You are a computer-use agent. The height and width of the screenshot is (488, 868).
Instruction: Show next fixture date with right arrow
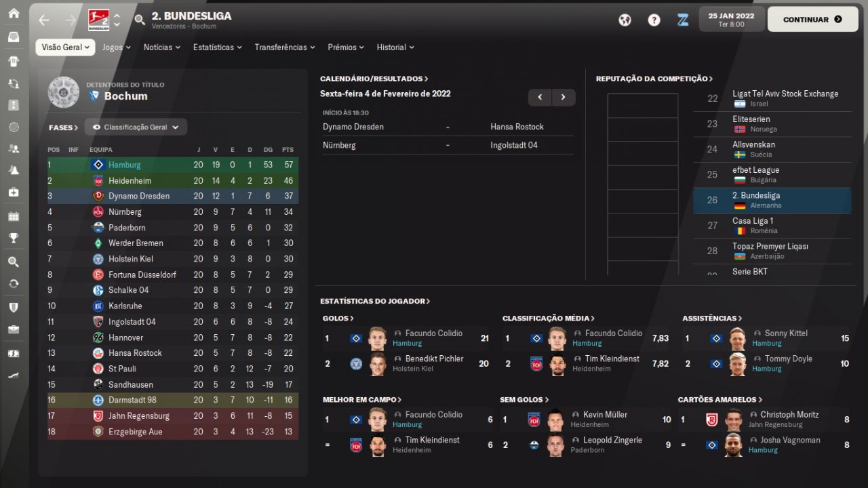(x=563, y=97)
